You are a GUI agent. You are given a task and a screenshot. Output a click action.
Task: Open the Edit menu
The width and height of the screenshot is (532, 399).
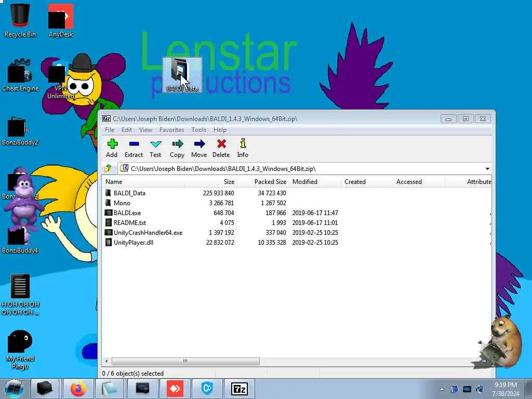(x=127, y=130)
